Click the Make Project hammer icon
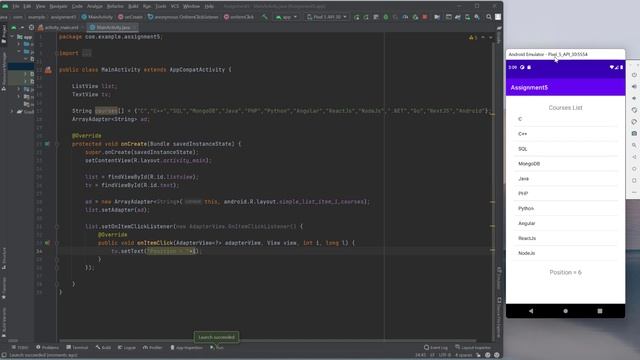The height and width of the screenshot is (360, 640). coord(264,17)
